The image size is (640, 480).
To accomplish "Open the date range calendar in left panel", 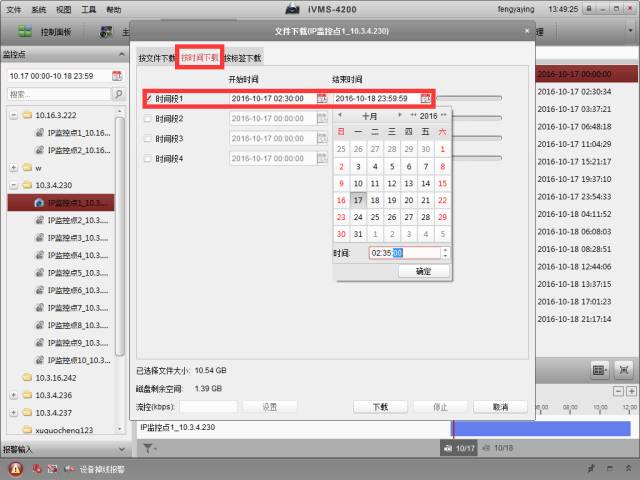I will pos(117,75).
